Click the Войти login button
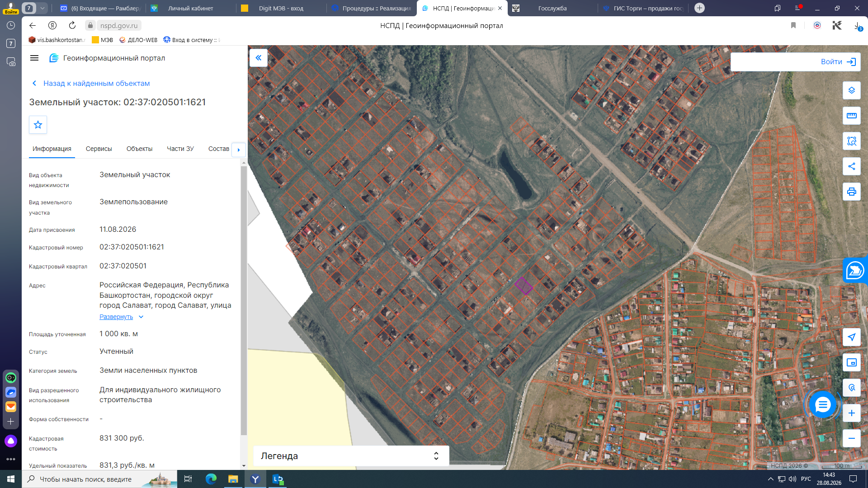This screenshot has height=488, width=868. pos(795,62)
